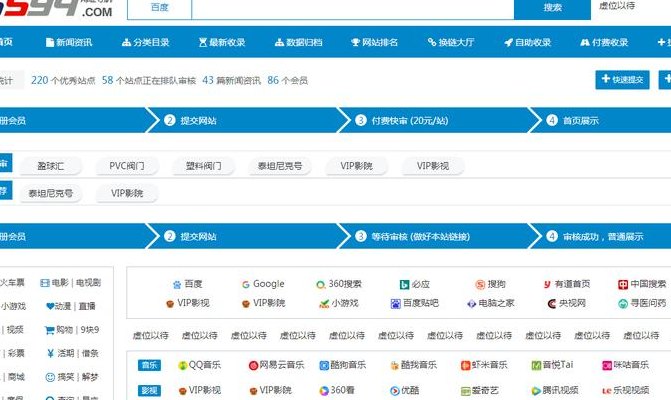The width and height of the screenshot is (671, 400).
Task: View the 43 篇新闻资讯 stat
Action: click(x=231, y=80)
